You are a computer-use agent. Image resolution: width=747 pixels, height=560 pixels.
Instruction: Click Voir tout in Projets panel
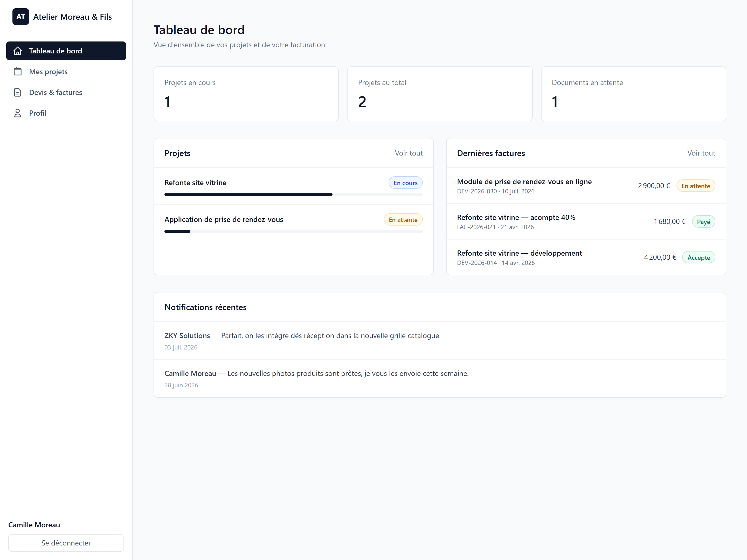[x=409, y=153]
